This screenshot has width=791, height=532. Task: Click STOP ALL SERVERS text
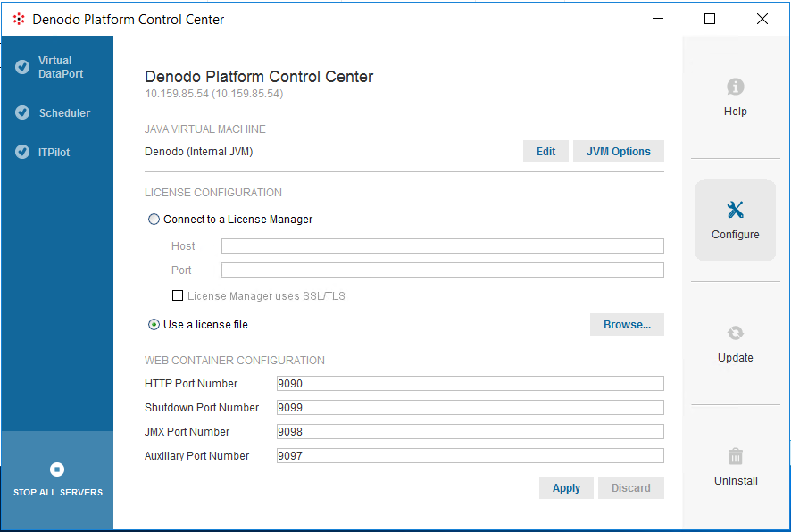(58, 492)
